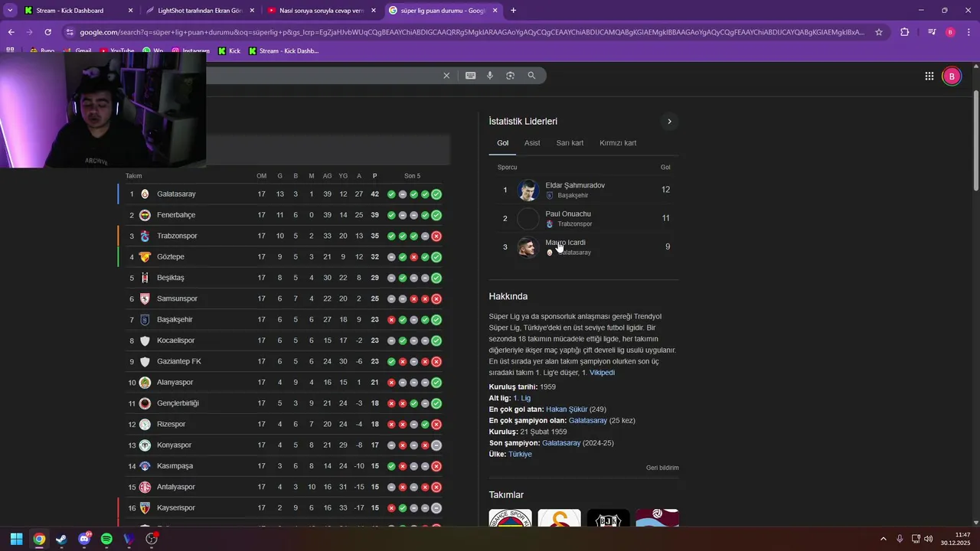Open a new browser tab
Image resolution: width=980 pixels, height=551 pixels.
pos(513,11)
